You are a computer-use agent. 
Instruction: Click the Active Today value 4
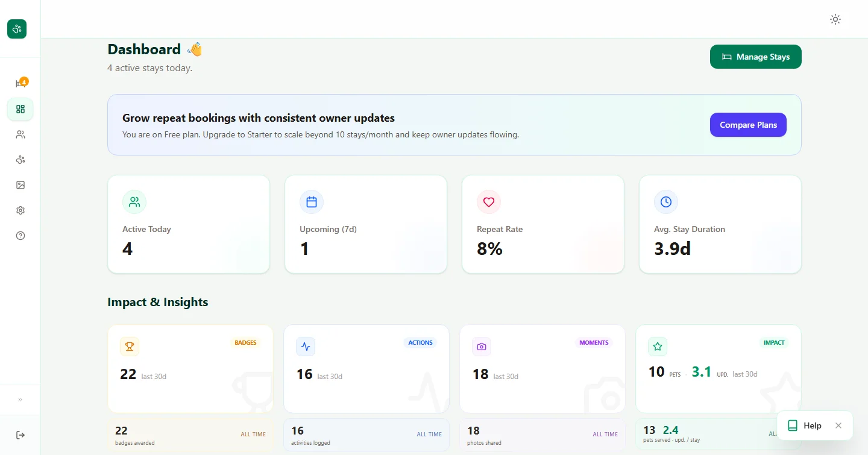tap(127, 249)
